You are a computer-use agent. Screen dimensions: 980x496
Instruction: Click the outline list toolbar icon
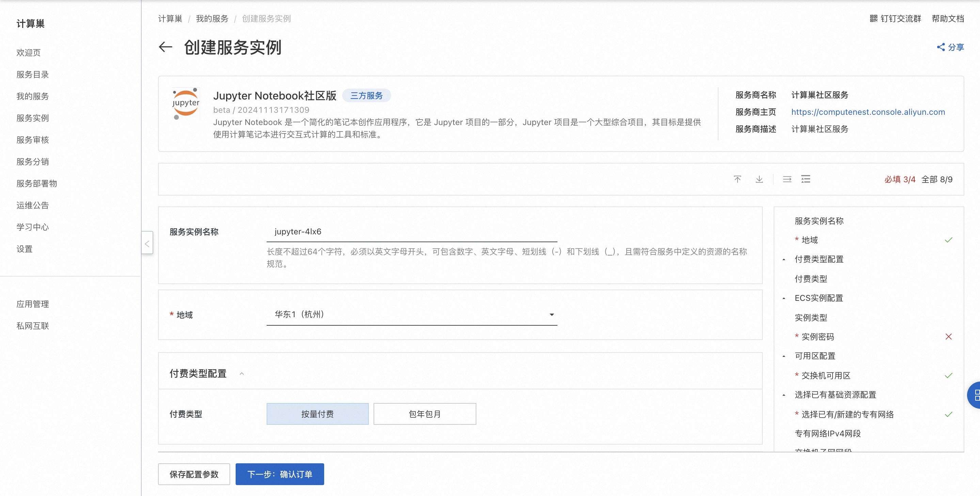click(x=805, y=179)
